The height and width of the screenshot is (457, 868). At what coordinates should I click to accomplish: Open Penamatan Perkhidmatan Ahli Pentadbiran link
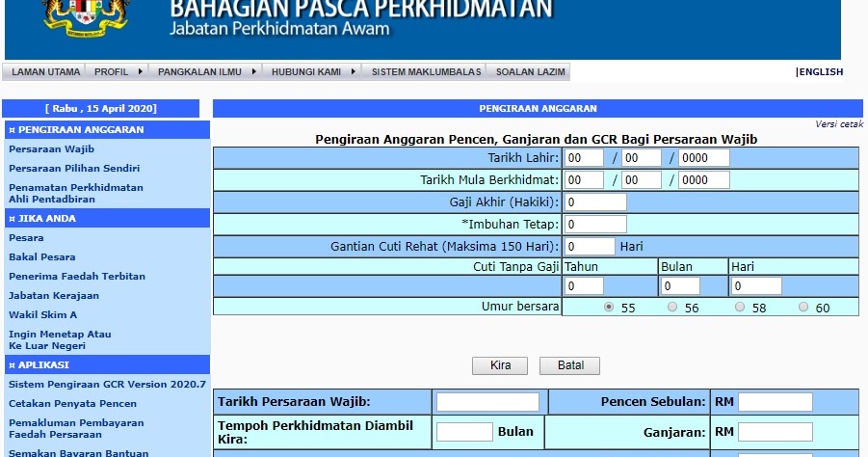(76, 194)
